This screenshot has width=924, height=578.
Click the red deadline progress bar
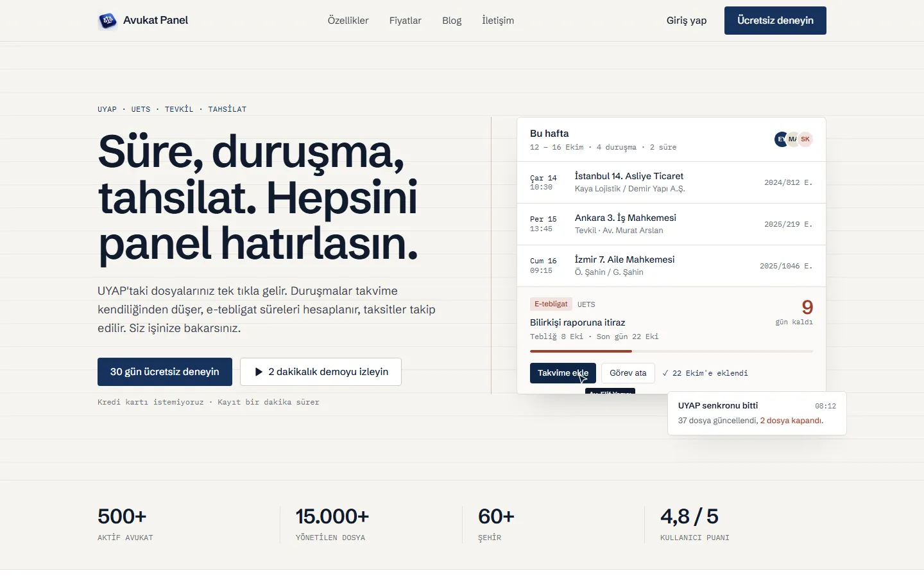point(581,351)
